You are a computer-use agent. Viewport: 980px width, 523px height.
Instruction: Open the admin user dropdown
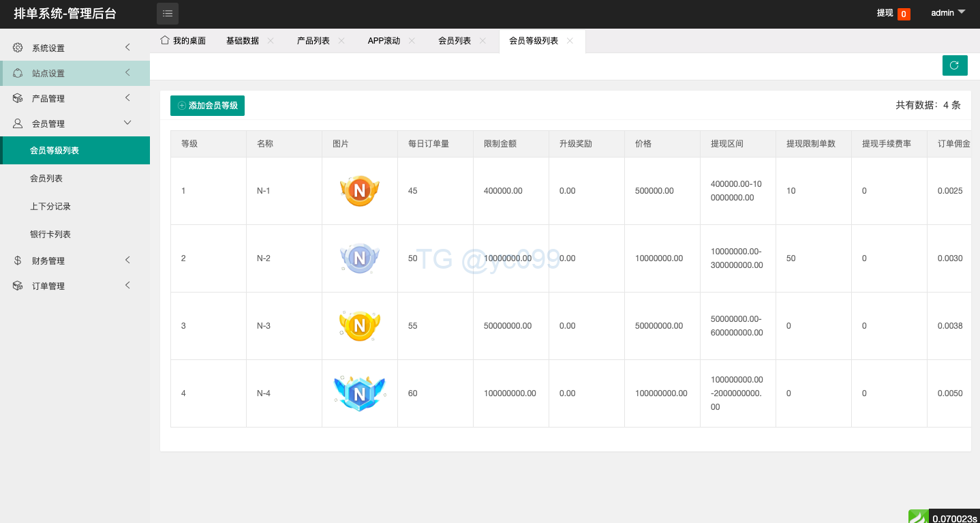point(948,13)
